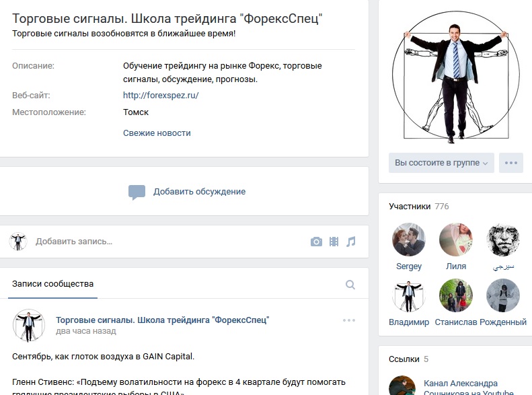Viewport: 532px width, 395px height.
Task: Open the post author group name link
Action: [163, 320]
